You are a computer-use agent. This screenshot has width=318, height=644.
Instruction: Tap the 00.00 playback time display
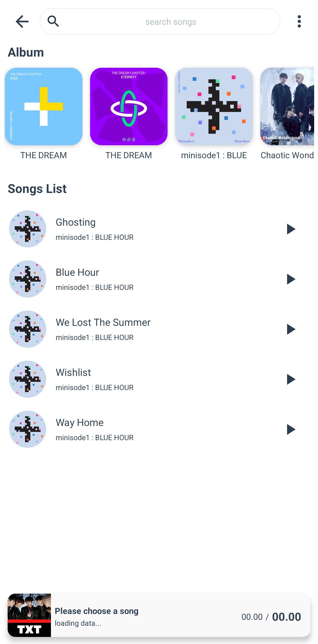click(271, 617)
